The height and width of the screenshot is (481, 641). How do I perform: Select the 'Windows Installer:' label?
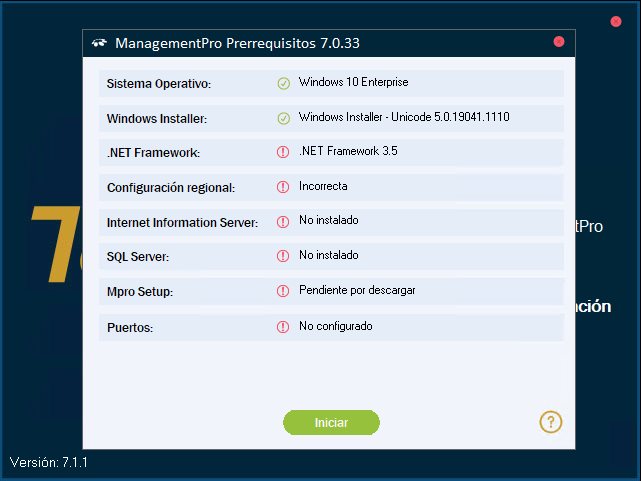157,119
